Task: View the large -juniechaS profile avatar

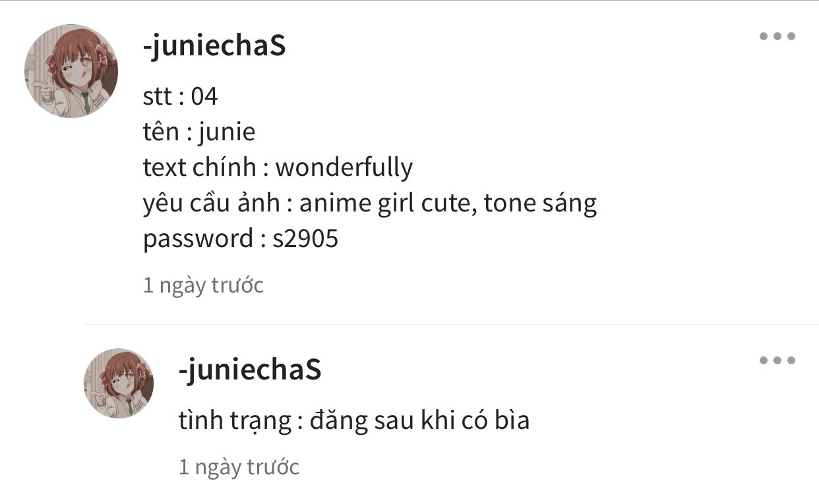Action: pos(71,71)
